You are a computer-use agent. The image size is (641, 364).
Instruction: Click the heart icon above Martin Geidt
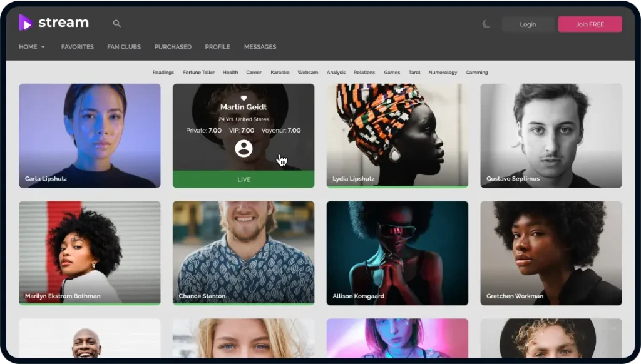pos(244,98)
